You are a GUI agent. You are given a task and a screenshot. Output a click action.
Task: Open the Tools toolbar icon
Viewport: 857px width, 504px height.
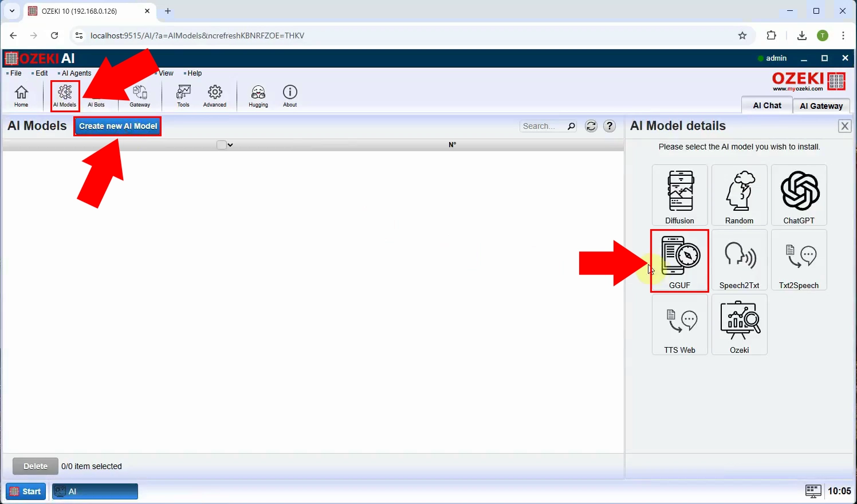coord(183,96)
